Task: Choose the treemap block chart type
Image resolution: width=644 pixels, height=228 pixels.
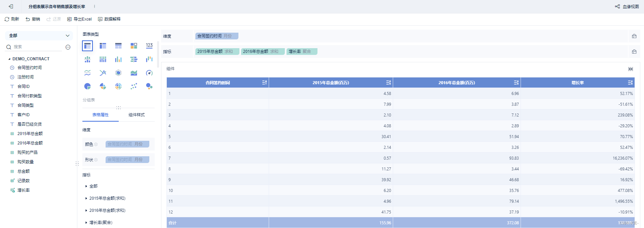Action: point(134,46)
